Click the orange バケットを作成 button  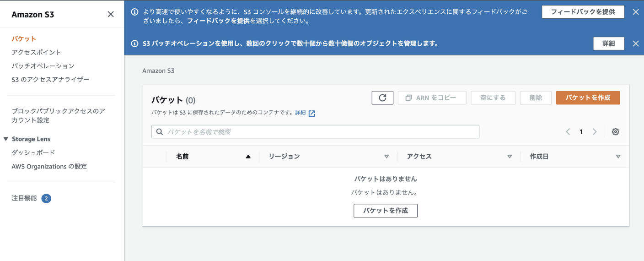[x=588, y=98]
